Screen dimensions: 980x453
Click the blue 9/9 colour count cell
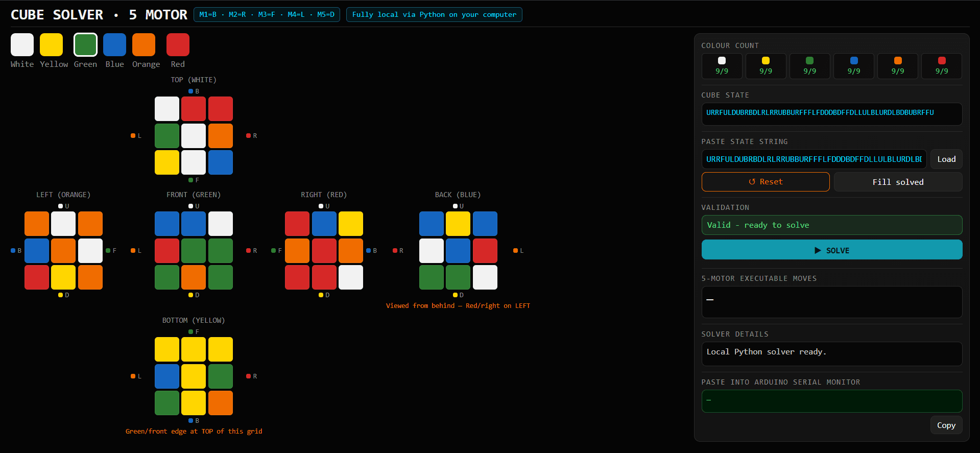[854, 66]
